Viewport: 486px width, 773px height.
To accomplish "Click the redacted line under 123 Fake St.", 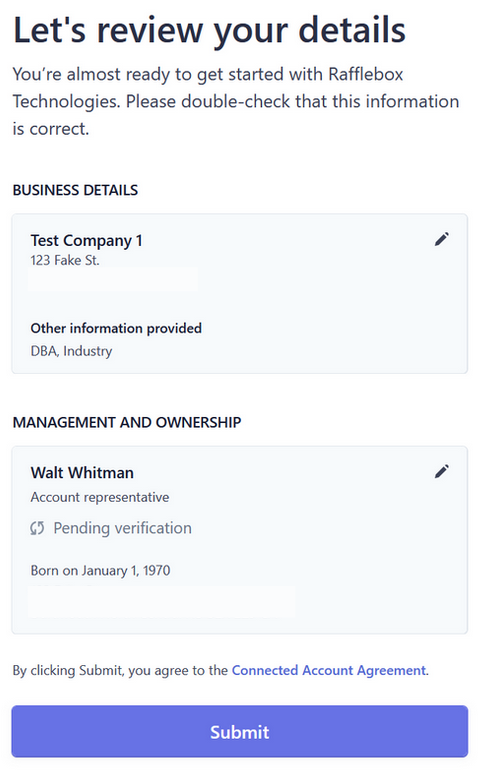I will [x=113, y=280].
